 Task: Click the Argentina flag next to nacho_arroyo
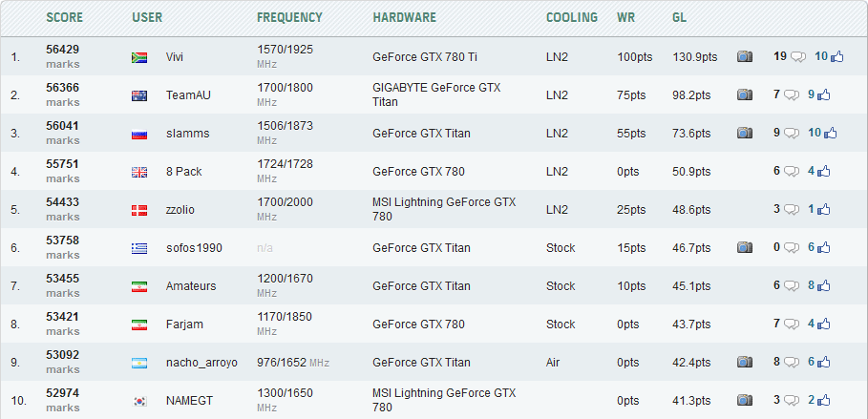pos(139,363)
